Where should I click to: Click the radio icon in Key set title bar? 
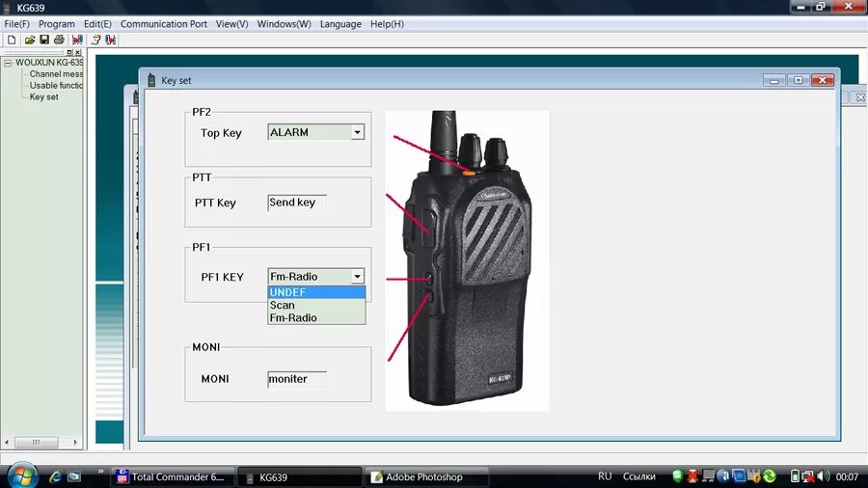[151, 80]
